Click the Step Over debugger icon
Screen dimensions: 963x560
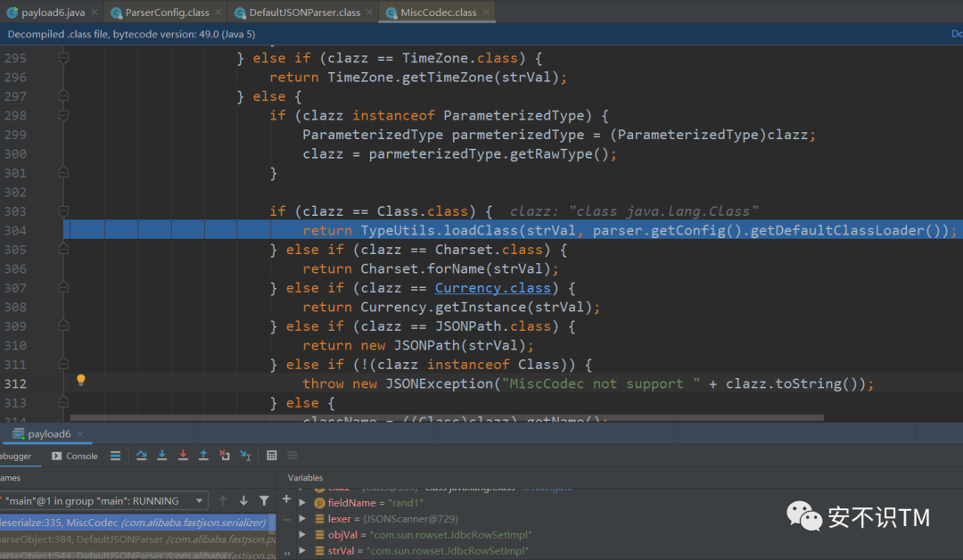(141, 456)
